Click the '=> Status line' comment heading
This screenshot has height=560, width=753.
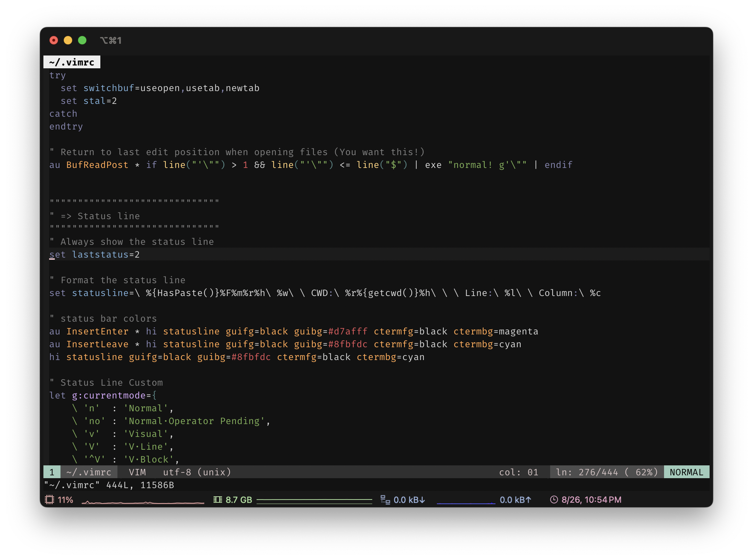(95, 216)
